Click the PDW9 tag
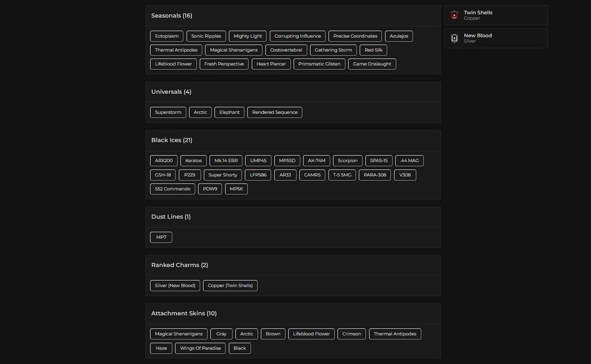 click(x=210, y=189)
